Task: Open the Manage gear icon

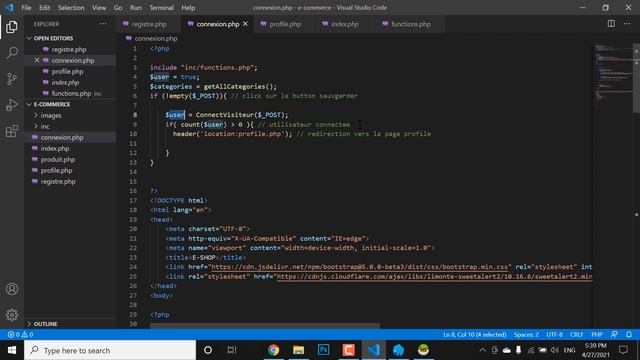Action: [x=12, y=315]
